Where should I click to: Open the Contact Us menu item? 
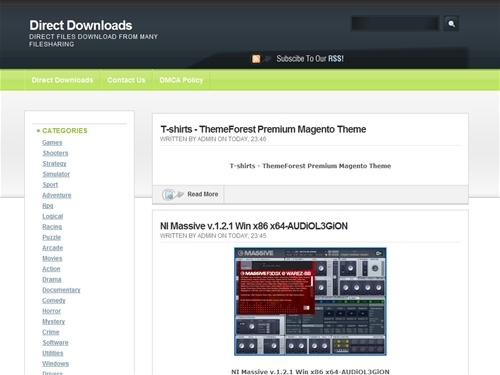pyautogui.click(x=126, y=80)
